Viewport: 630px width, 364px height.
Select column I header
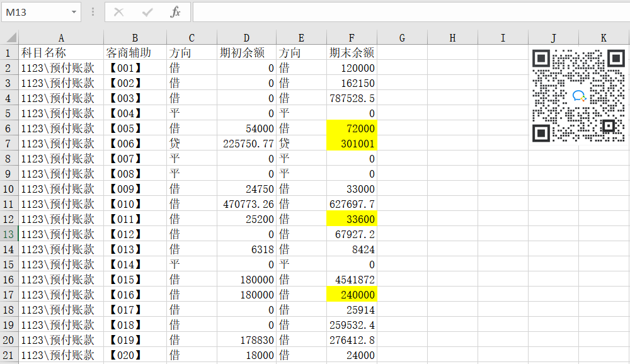(503, 38)
